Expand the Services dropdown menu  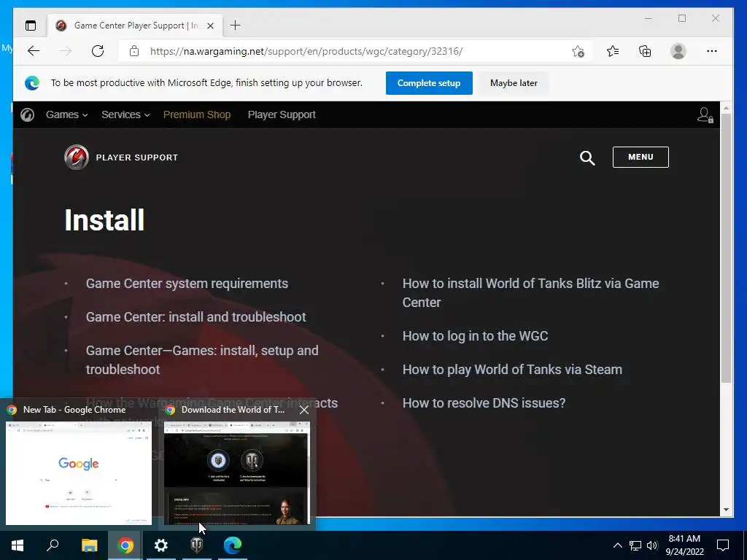click(x=125, y=114)
